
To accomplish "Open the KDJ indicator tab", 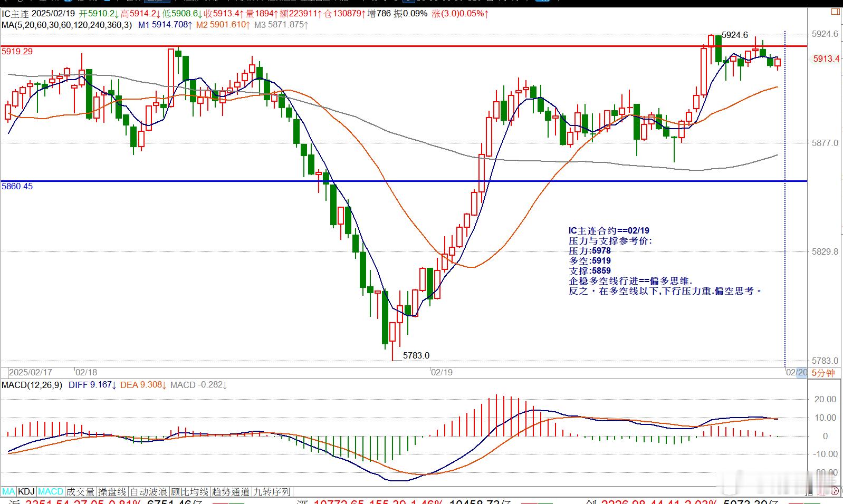I will pos(26,491).
